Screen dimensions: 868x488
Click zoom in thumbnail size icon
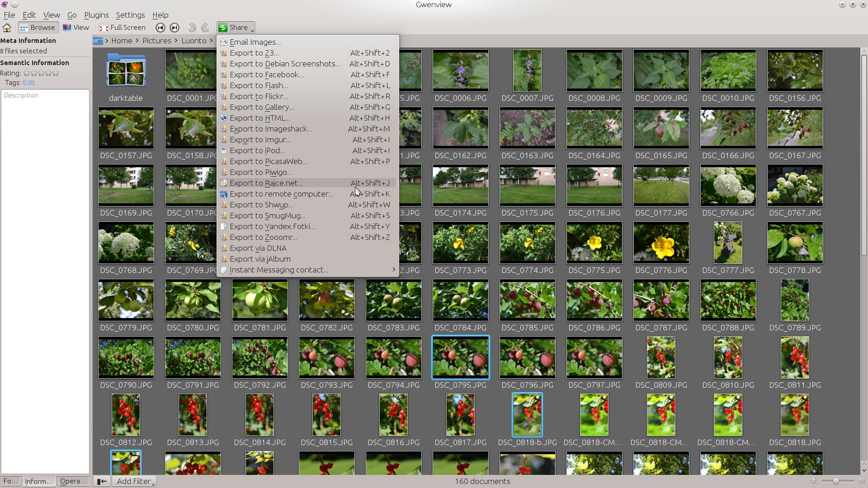click(862, 481)
